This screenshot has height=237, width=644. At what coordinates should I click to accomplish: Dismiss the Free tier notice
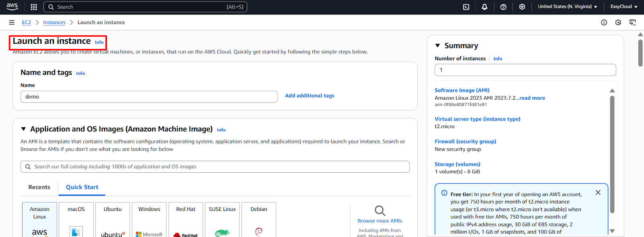[x=598, y=192]
